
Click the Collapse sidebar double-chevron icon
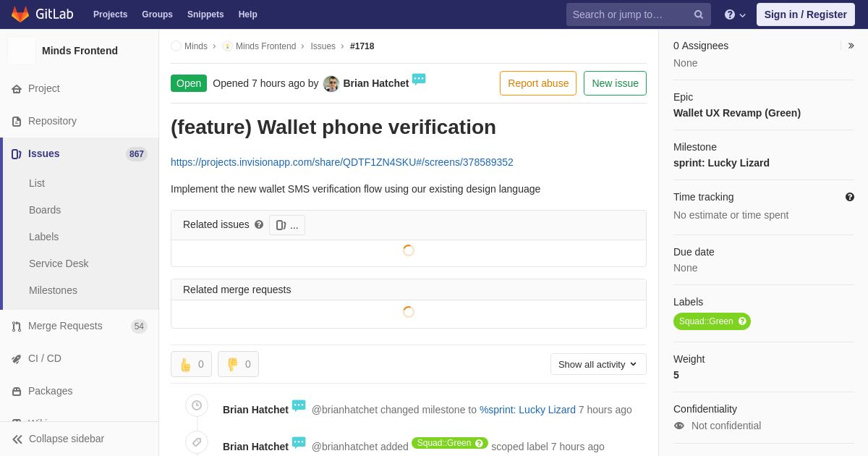click(x=17, y=439)
